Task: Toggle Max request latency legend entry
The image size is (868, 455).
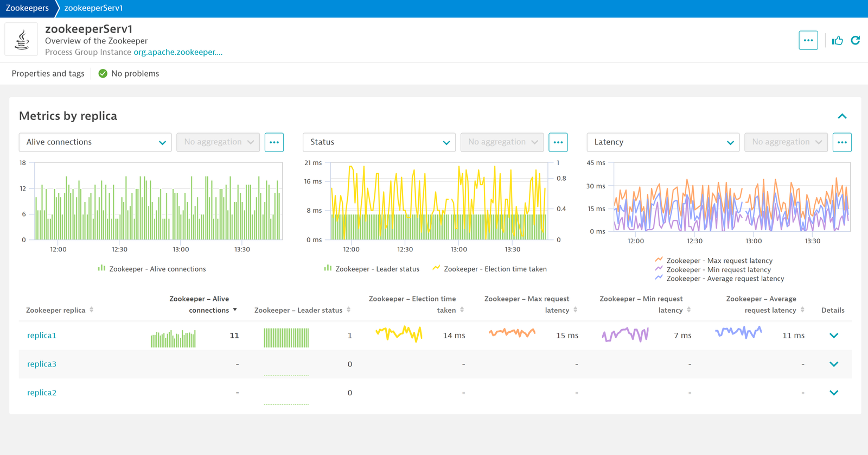Action: (x=714, y=261)
